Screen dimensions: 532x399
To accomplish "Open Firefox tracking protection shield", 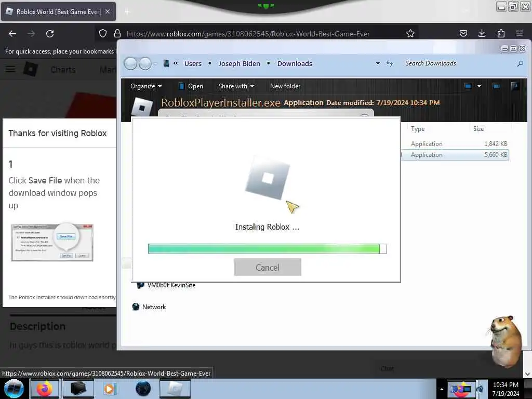I will coord(103,33).
